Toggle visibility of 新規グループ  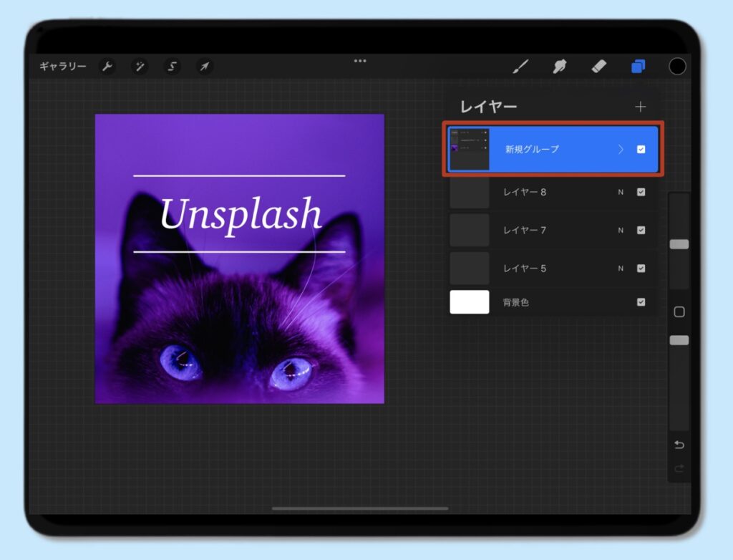click(641, 149)
